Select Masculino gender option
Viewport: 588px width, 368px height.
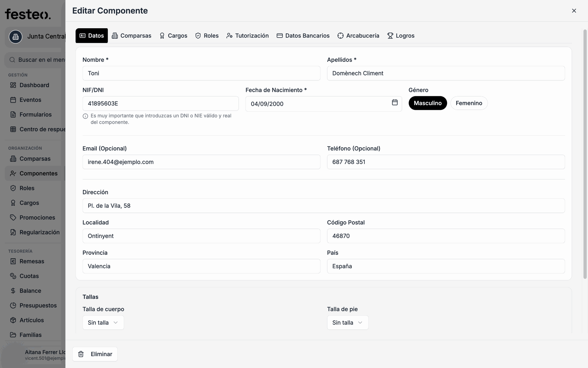tap(428, 103)
